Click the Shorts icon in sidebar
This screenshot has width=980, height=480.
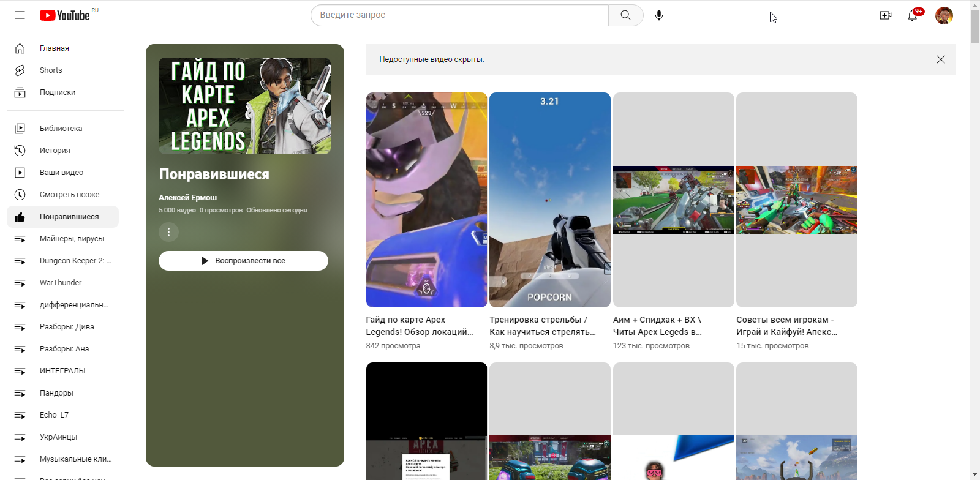point(20,70)
